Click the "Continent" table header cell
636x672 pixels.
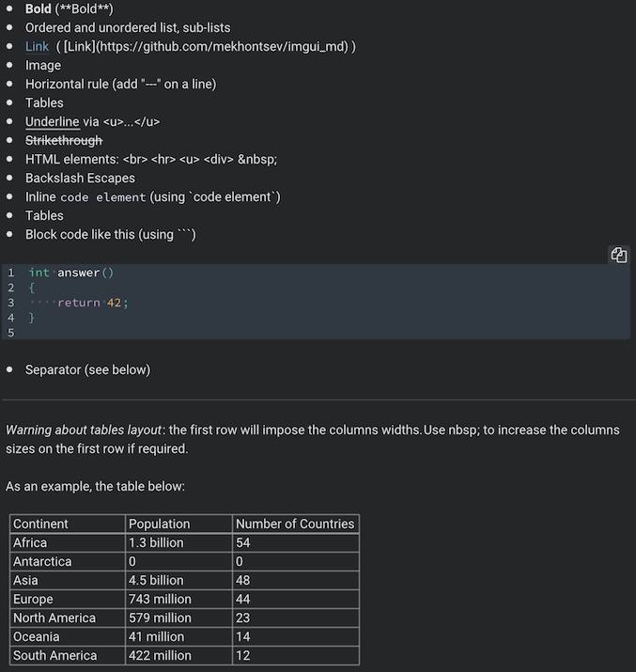(x=41, y=524)
